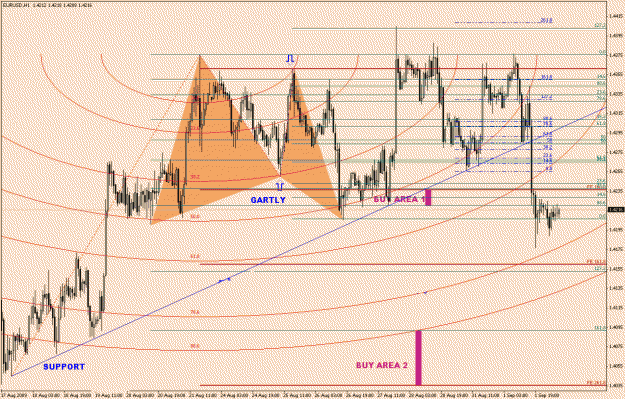Click the black current price tag on the price axis
The width and height of the screenshot is (625, 399).
(616, 209)
